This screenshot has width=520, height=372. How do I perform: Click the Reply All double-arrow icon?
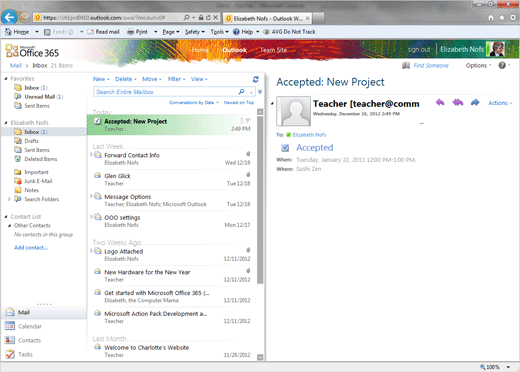click(458, 102)
